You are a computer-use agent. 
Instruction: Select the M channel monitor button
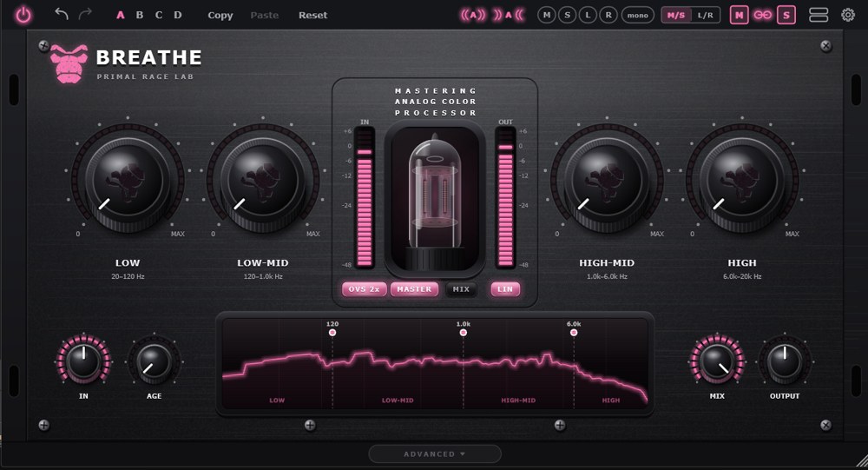point(547,15)
